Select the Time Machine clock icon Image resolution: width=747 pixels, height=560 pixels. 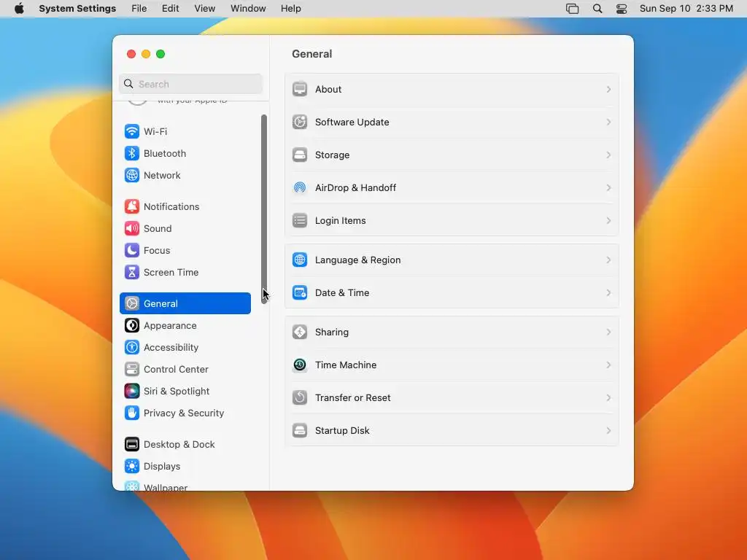click(300, 365)
